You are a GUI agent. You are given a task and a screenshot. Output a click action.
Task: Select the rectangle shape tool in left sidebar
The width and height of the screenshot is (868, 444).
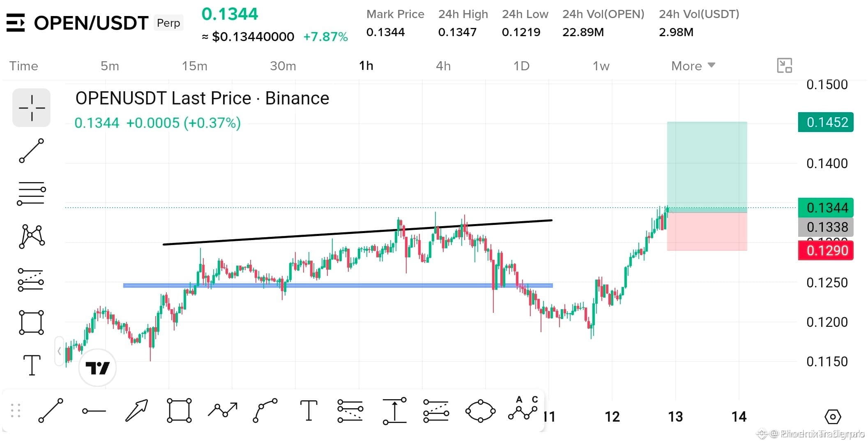tap(31, 322)
